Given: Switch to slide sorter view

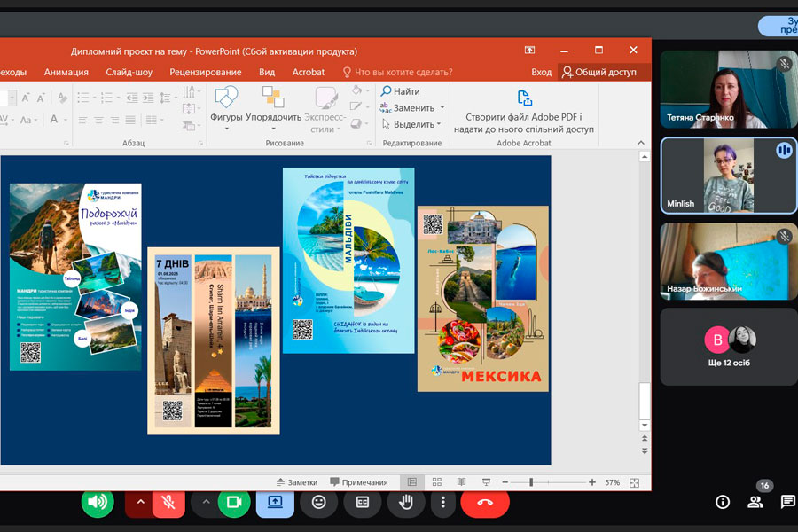Looking at the screenshot, I should coord(436,482).
